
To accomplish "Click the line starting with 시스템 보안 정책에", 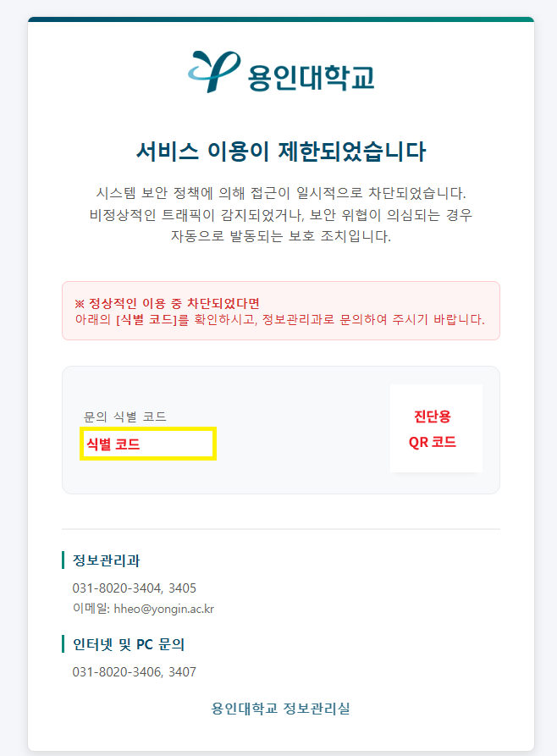I will (x=280, y=192).
